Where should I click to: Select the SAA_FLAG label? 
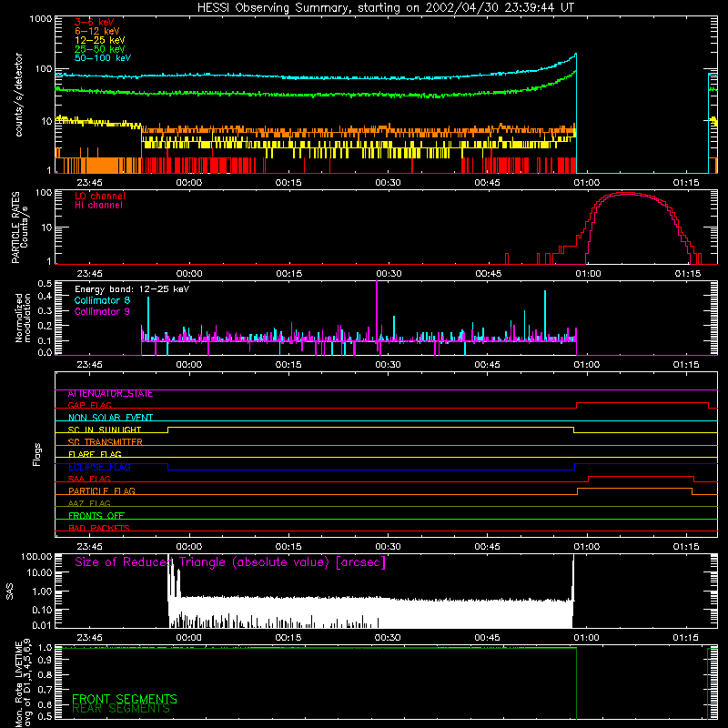[x=89, y=479]
